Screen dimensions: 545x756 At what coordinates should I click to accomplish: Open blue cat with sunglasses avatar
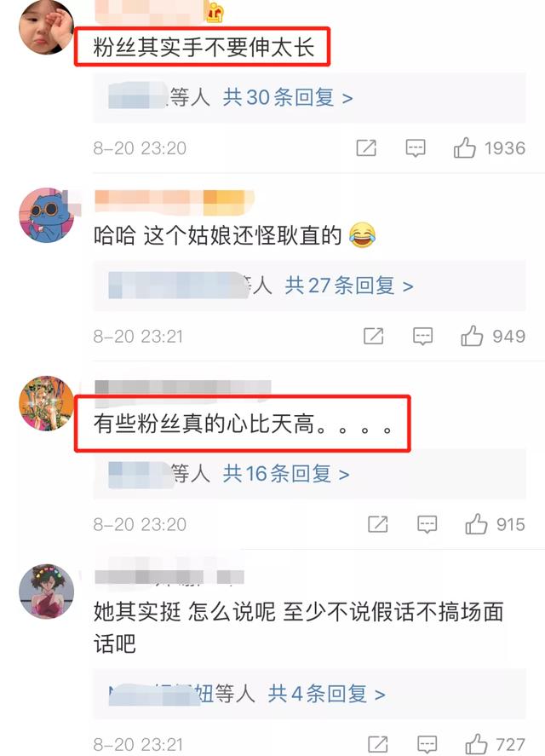46,215
